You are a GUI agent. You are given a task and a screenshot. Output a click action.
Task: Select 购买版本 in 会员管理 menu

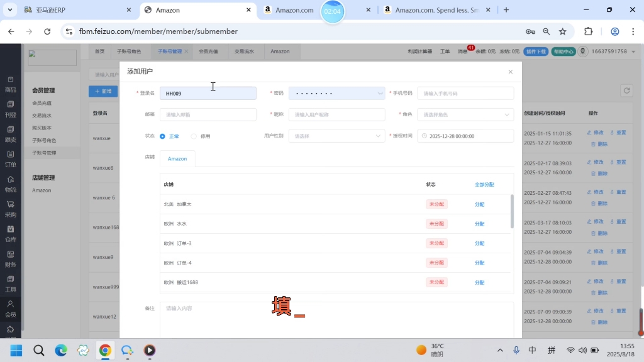tap(42, 128)
